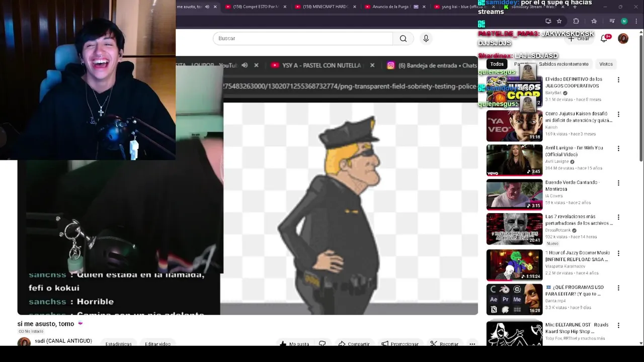Open the YouTube account avatar menu

coord(623,39)
